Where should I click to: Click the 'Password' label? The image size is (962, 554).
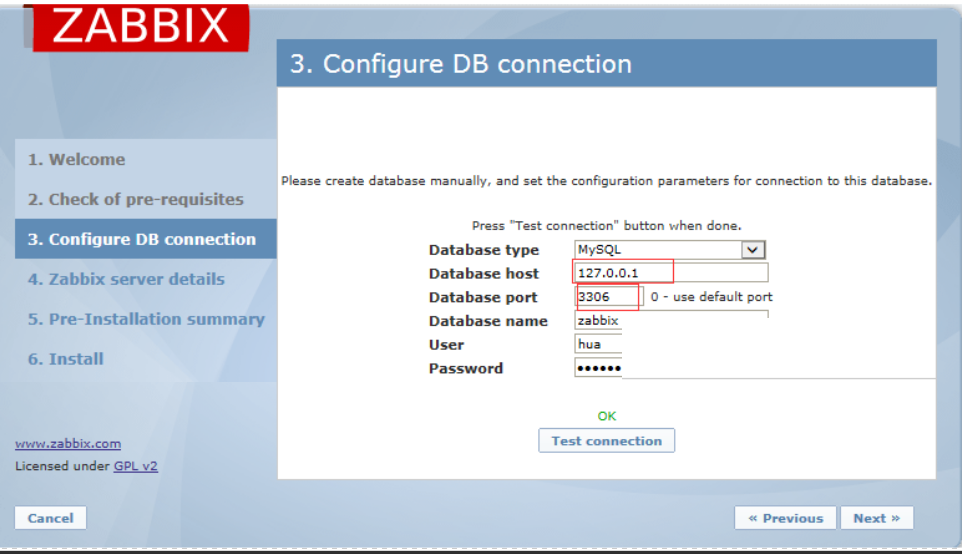(466, 369)
